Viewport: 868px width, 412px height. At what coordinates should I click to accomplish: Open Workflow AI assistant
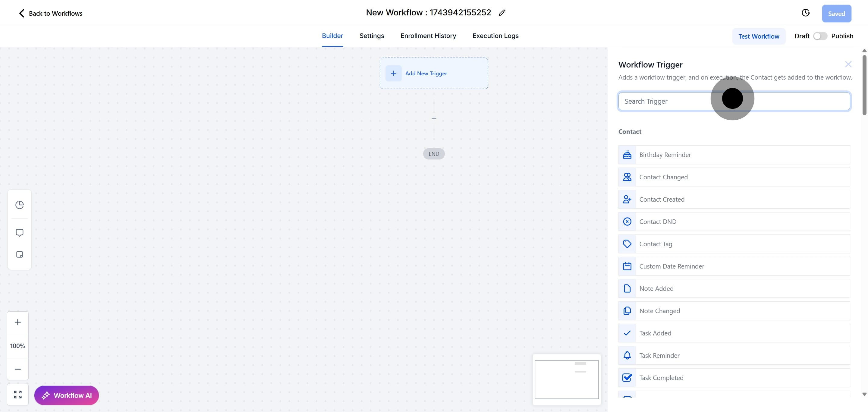(66, 395)
